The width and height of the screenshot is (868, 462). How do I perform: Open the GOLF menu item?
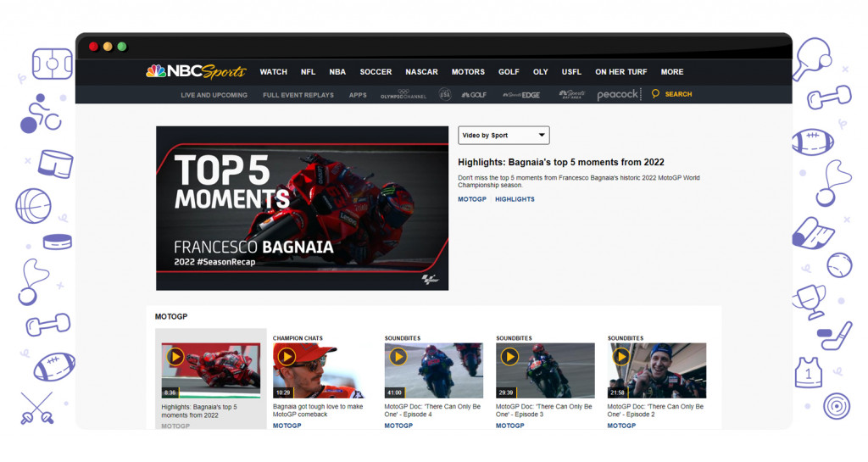coord(509,72)
